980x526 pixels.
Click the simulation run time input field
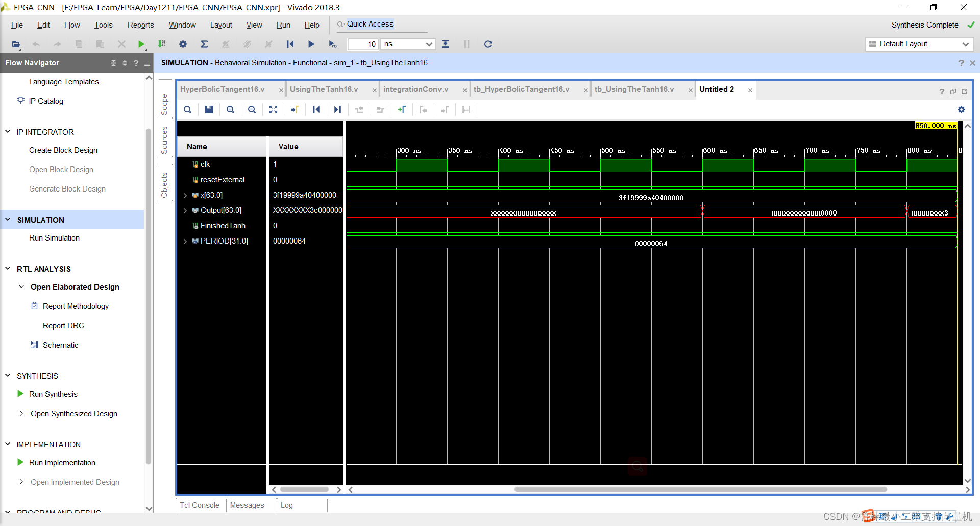362,44
